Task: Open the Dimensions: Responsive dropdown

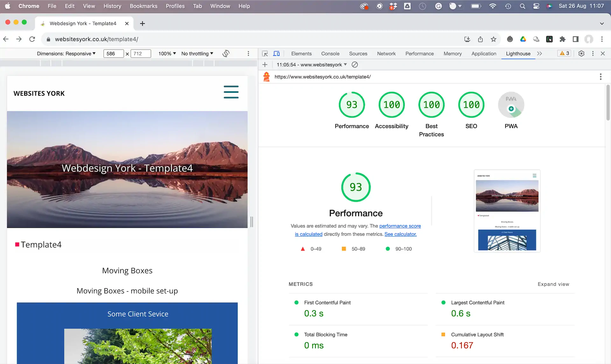Action: pyautogui.click(x=66, y=53)
